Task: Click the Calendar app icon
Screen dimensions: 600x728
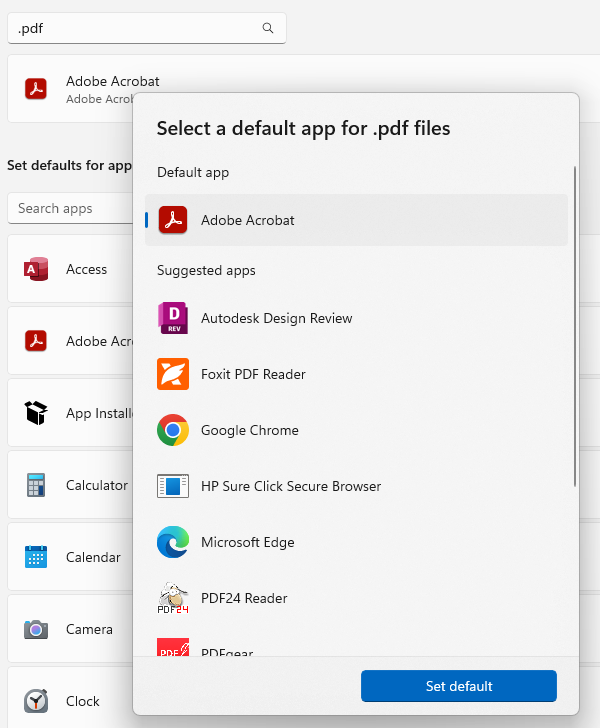Action: (36, 557)
